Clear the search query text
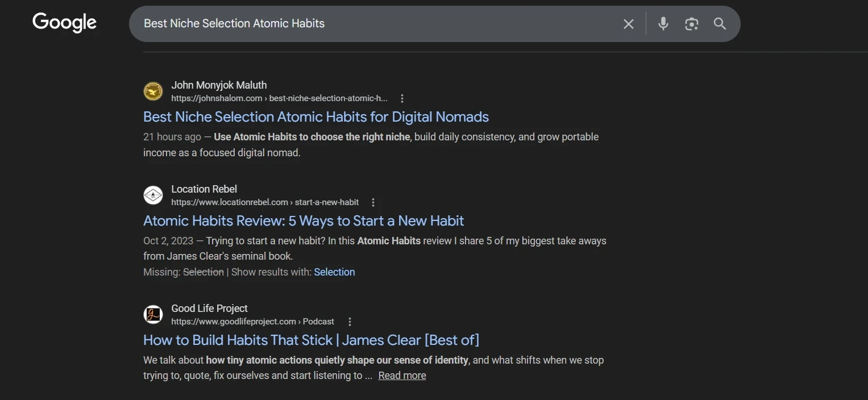This screenshot has height=400, width=868. coord(628,24)
